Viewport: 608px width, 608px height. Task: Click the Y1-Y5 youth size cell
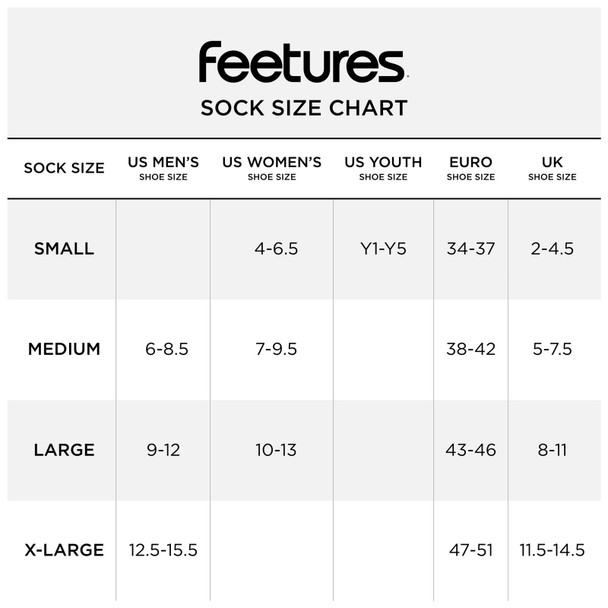(383, 249)
